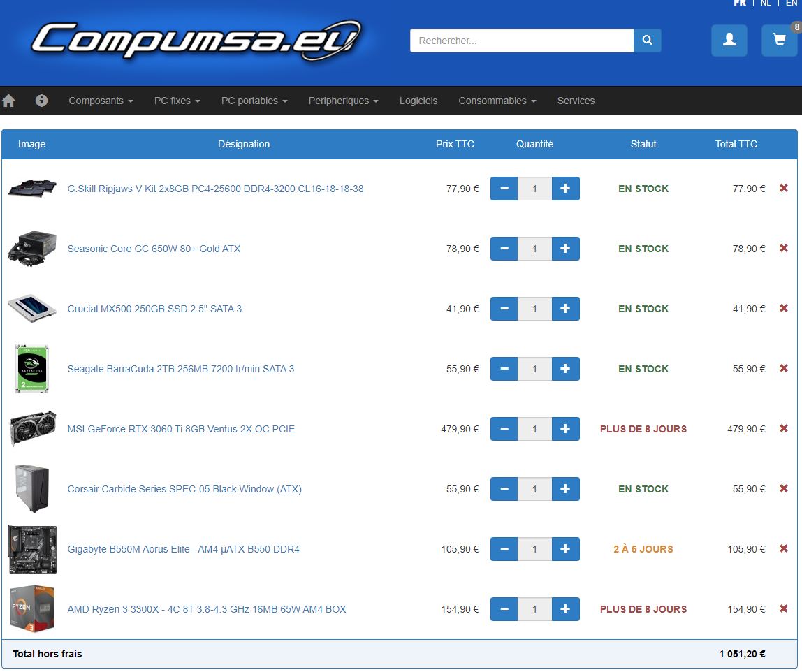This screenshot has width=802, height=672.
Task: Click quantity field of AMD Ryzen 3 3300X
Action: [534, 609]
